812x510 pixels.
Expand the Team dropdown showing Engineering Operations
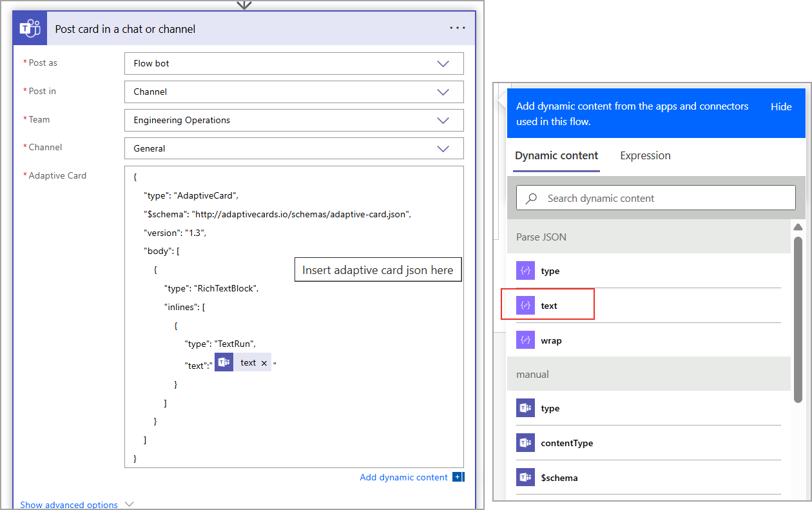tap(443, 120)
